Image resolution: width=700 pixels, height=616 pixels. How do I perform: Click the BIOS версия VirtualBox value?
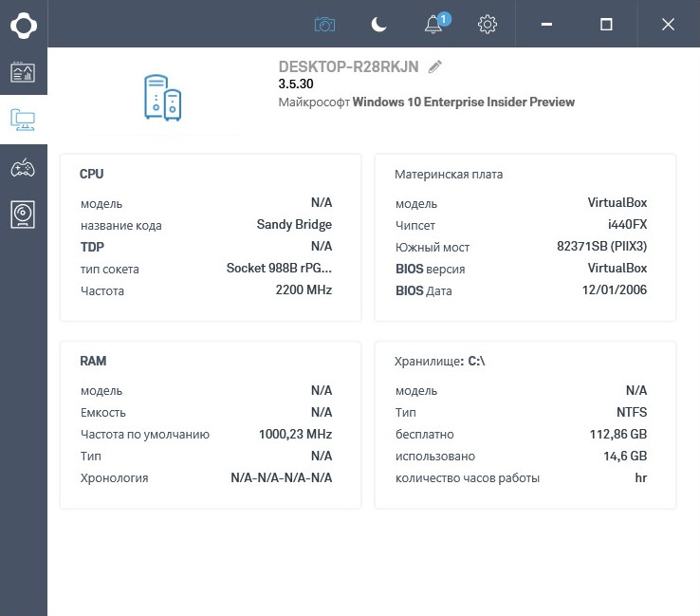tap(617, 268)
